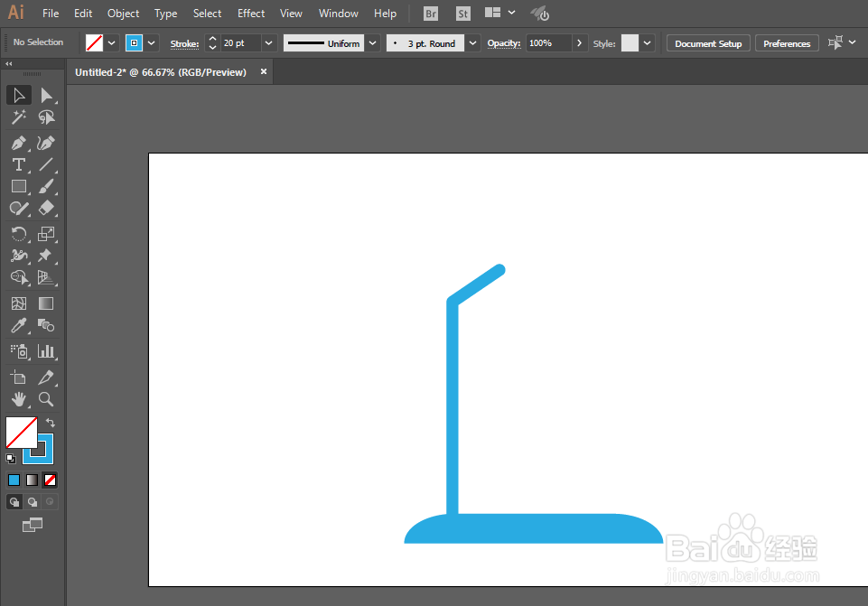Enable Draw Behind mode

[x=33, y=502]
